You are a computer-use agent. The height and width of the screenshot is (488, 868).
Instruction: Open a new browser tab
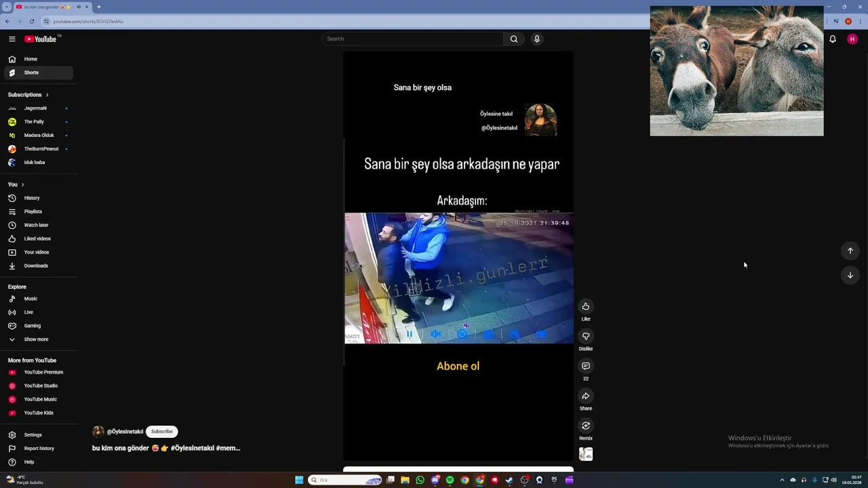(99, 7)
